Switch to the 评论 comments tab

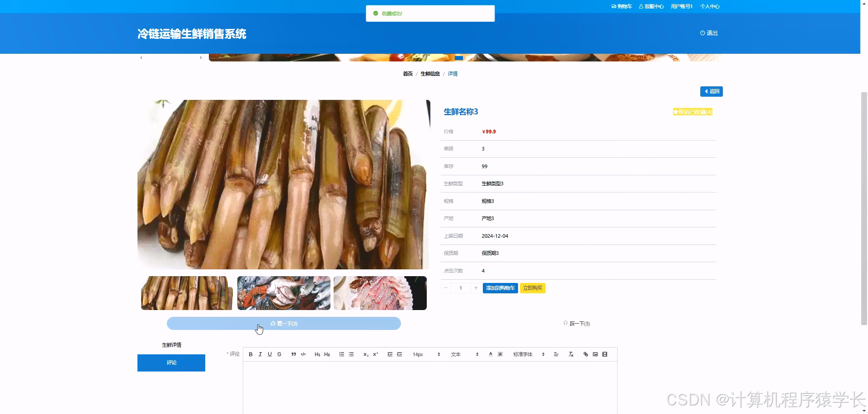coord(171,362)
